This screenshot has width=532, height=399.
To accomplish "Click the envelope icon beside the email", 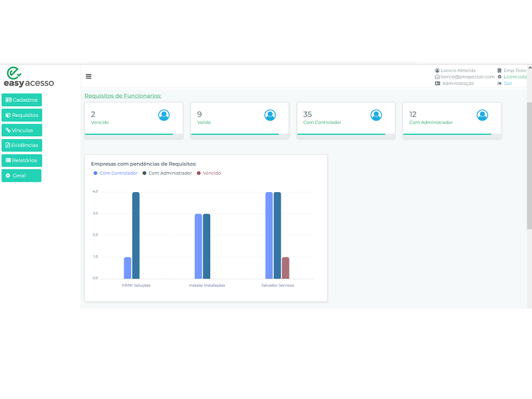I will pyautogui.click(x=437, y=76).
